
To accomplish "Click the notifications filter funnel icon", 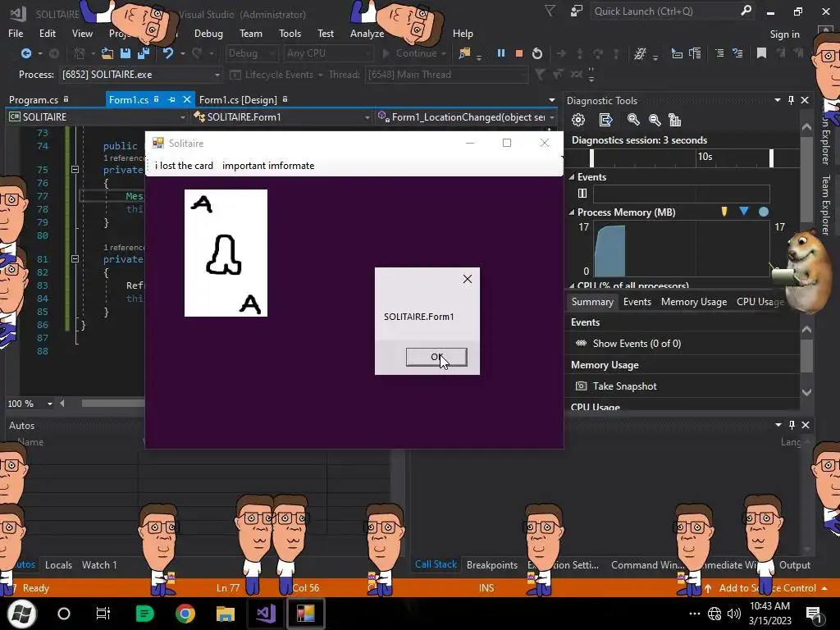I will pyautogui.click(x=550, y=11).
